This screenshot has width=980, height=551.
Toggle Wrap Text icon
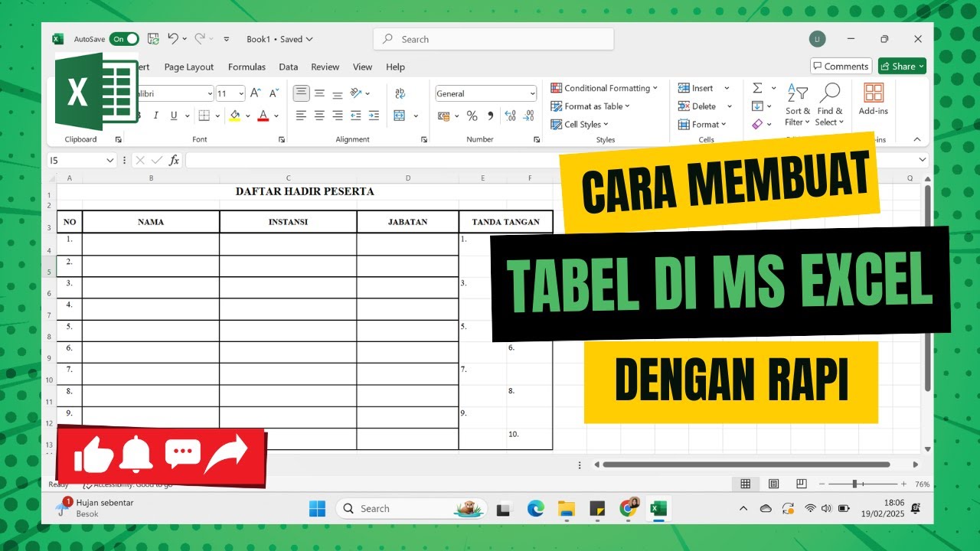point(400,93)
